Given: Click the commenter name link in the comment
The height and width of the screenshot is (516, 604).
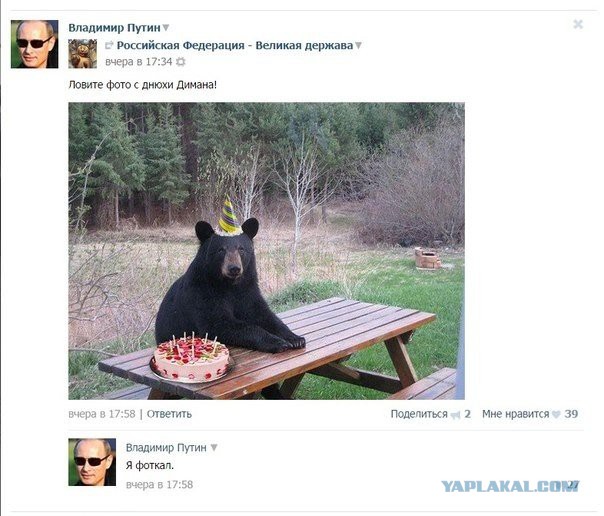Looking at the screenshot, I should [166, 447].
